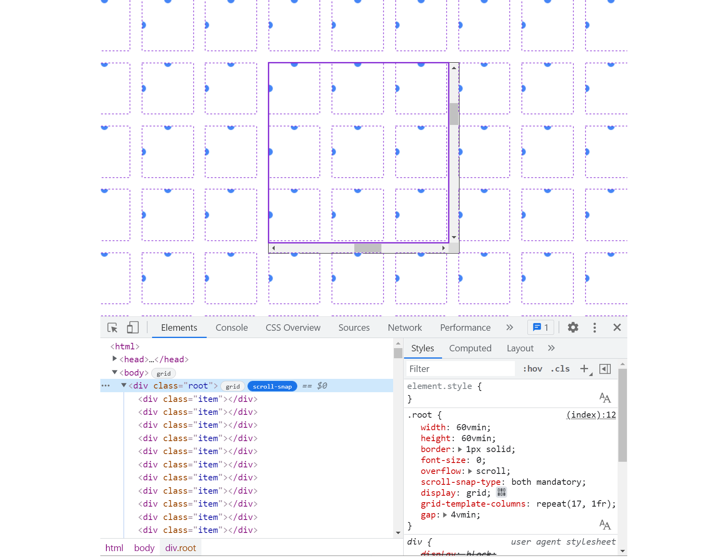
Task: Open the customize DevTools three-dot menu
Action: [595, 328]
